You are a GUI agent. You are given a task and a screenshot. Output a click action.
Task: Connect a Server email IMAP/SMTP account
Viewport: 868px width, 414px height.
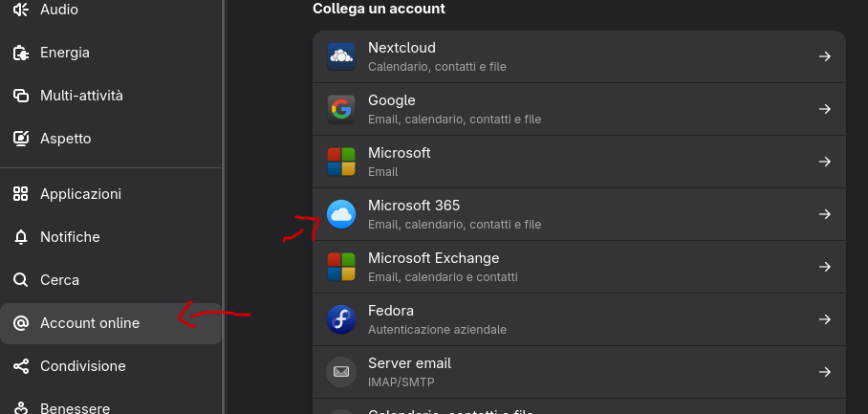click(574, 372)
